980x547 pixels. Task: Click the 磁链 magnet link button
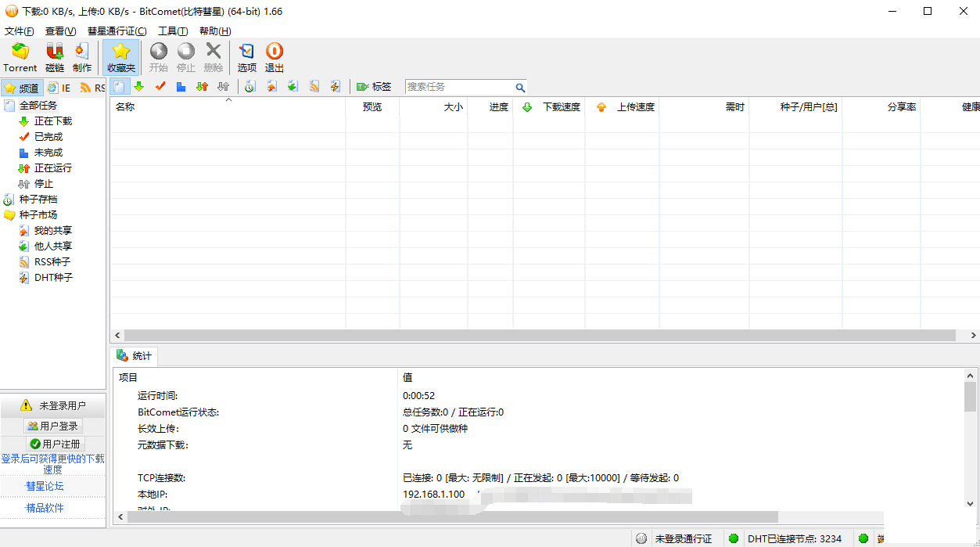[x=55, y=58]
